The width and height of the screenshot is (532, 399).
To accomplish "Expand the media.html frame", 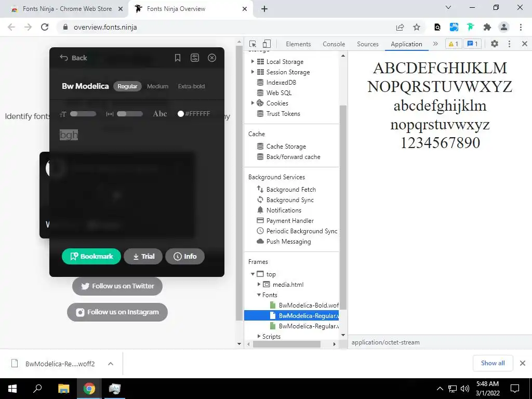I will [x=259, y=284].
